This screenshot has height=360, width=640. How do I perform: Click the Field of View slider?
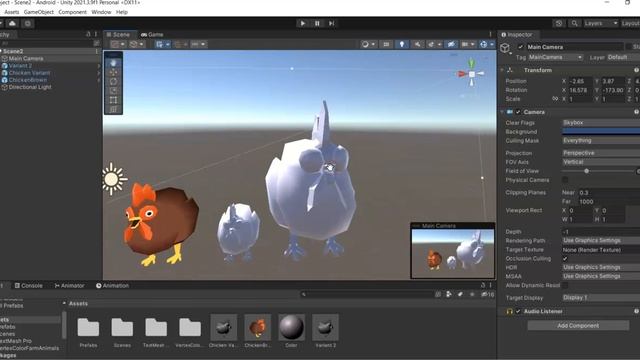[x=599, y=171]
